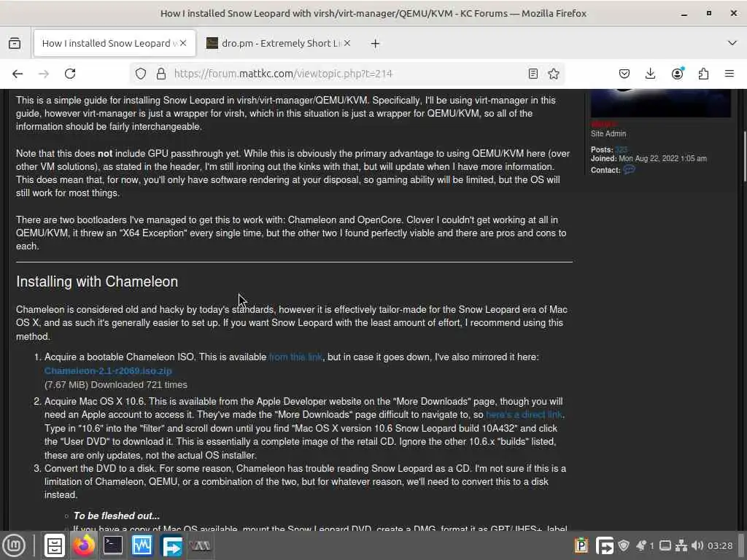Select the How I installed Snow Leopard tab
This screenshot has width=747, height=560.
115,43
